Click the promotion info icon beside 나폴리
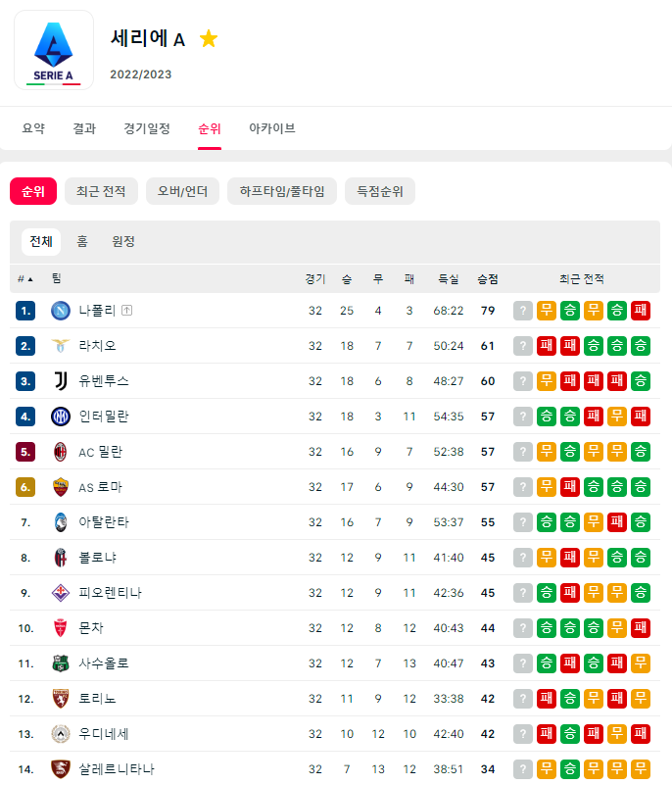Image resolution: width=672 pixels, height=785 pixels. click(x=127, y=311)
